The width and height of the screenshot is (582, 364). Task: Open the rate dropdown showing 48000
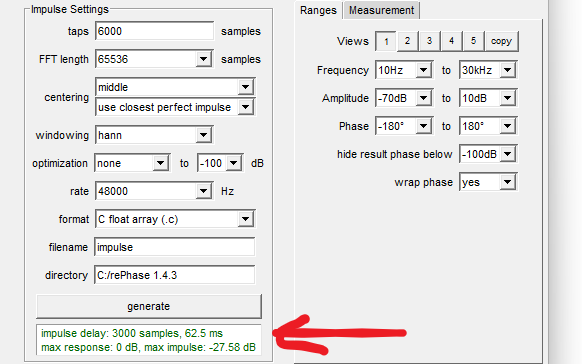(154, 191)
